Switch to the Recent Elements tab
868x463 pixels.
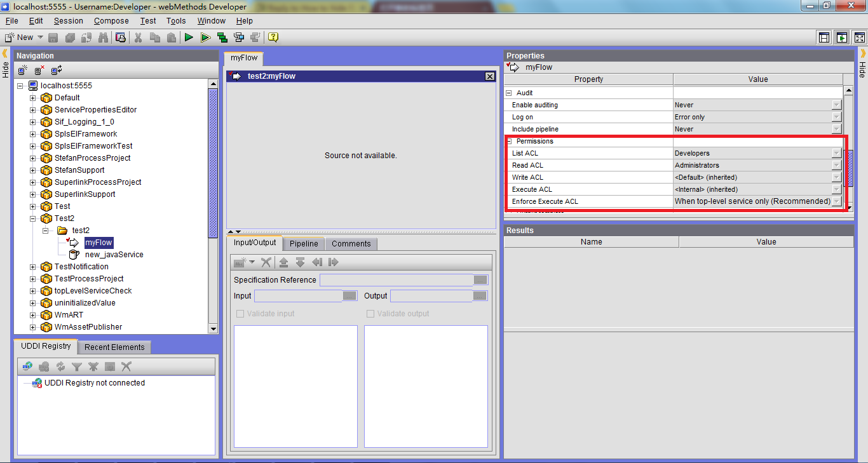point(114,347)
